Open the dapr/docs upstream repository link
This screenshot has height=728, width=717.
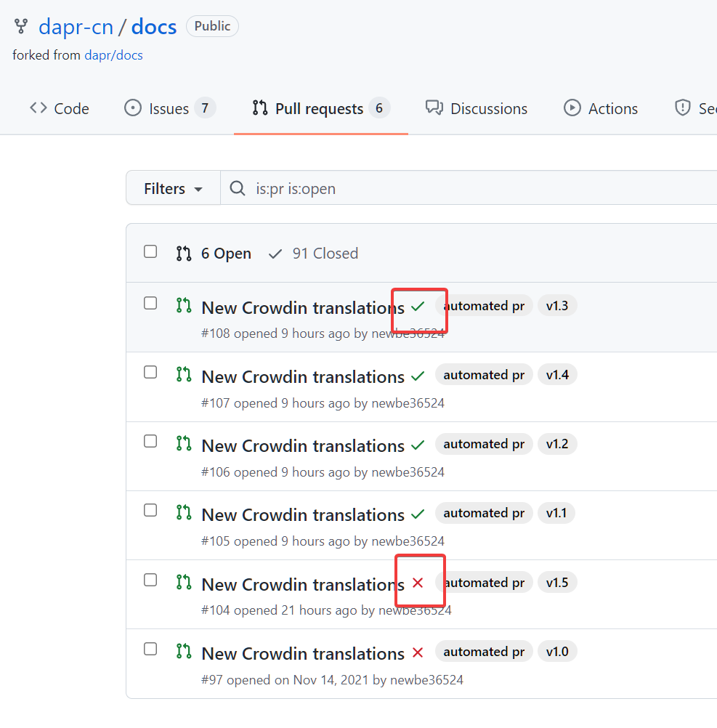(x=113, y=54)
